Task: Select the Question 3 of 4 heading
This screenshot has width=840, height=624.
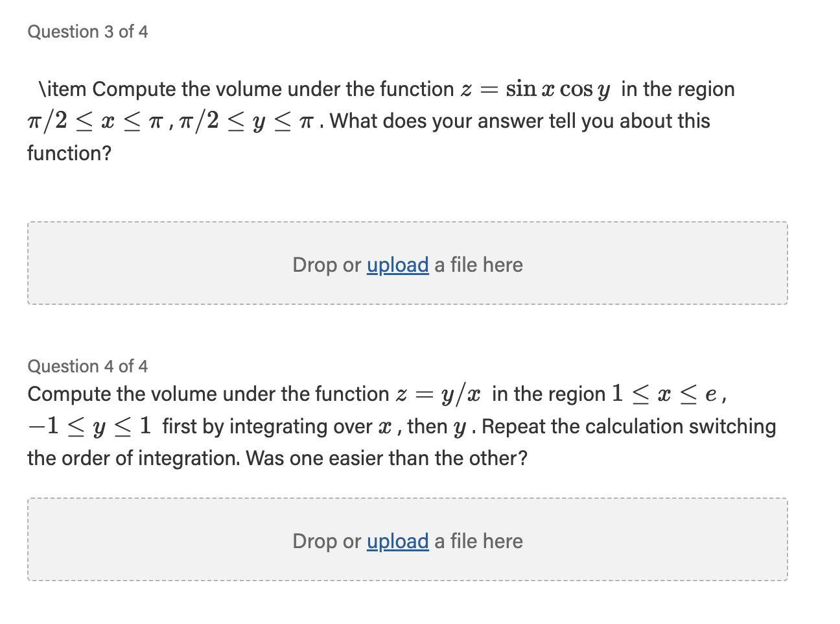Action: point(87,30)
